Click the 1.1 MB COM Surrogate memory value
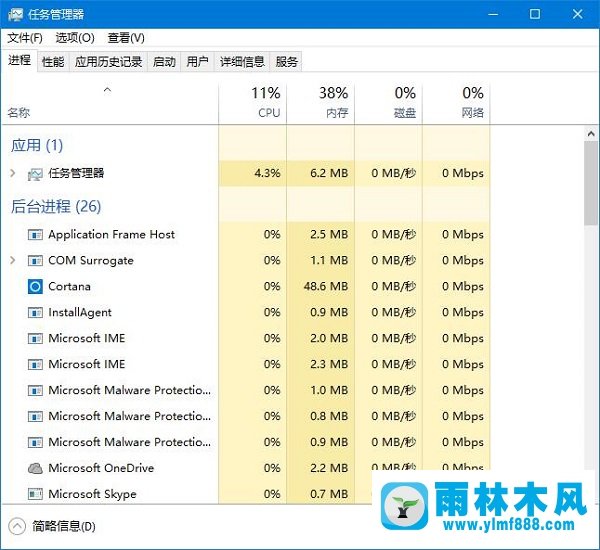Screen dimensions: 600x550 pos(329,260)
